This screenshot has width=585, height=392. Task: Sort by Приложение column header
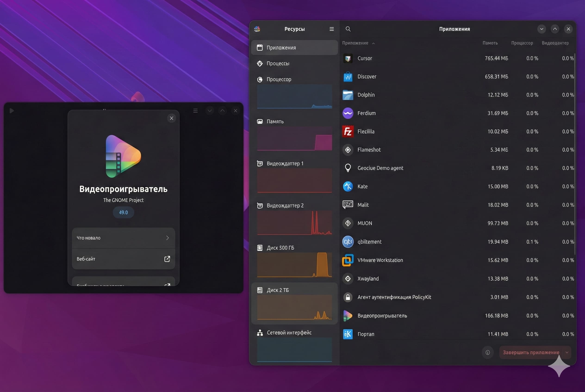(358, 43)
